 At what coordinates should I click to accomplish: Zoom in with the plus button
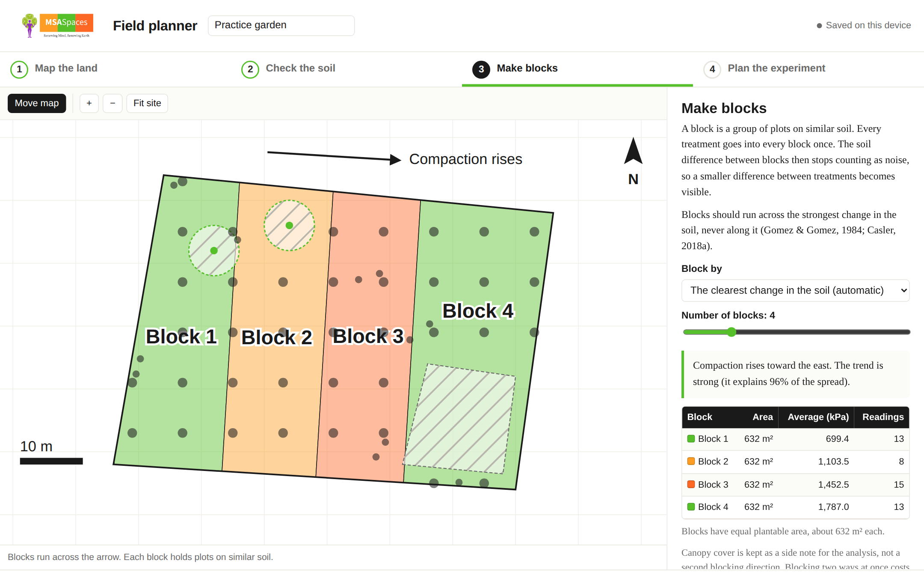89,103
